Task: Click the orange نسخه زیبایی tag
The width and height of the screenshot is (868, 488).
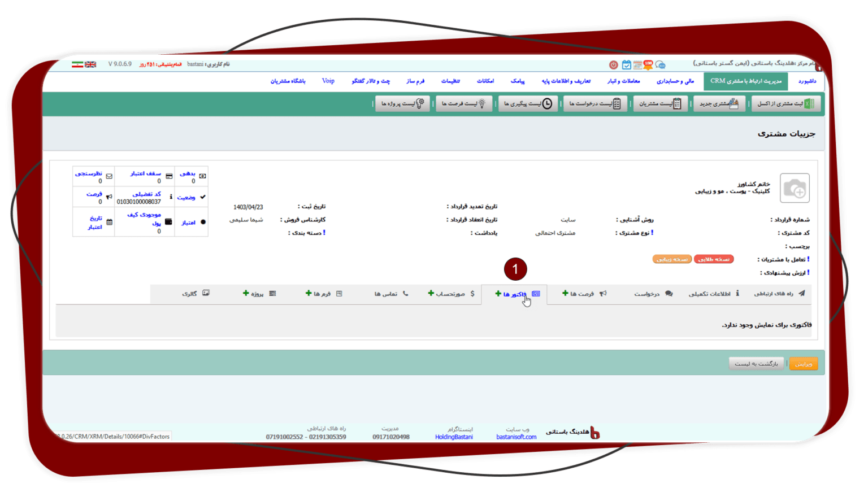Action: pos(672,259)
